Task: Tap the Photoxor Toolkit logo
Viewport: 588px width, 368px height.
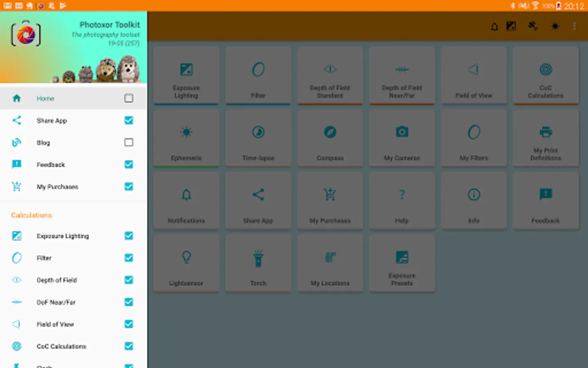Action: (26, 34)
